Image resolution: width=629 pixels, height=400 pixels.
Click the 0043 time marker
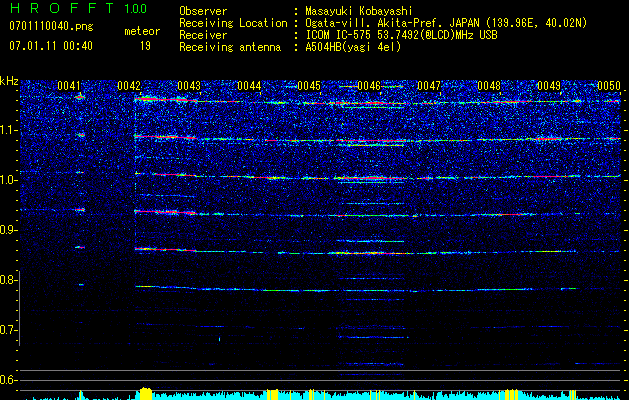tap(189, 85)
